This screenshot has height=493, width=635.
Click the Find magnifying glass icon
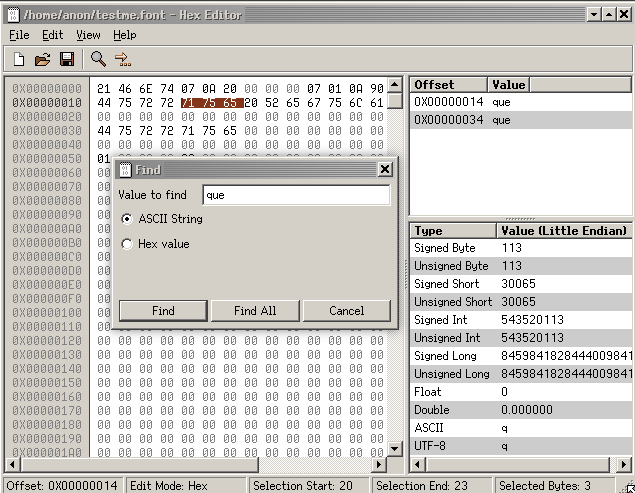click(98, 59)
